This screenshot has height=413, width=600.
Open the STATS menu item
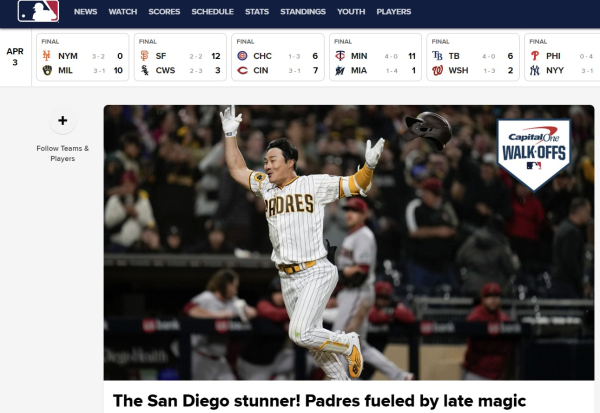[x=257, y=12]
